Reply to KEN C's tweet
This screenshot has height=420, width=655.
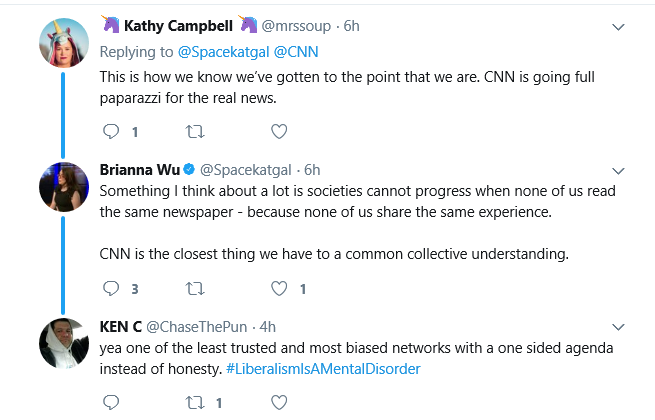(x=111, y=402)
